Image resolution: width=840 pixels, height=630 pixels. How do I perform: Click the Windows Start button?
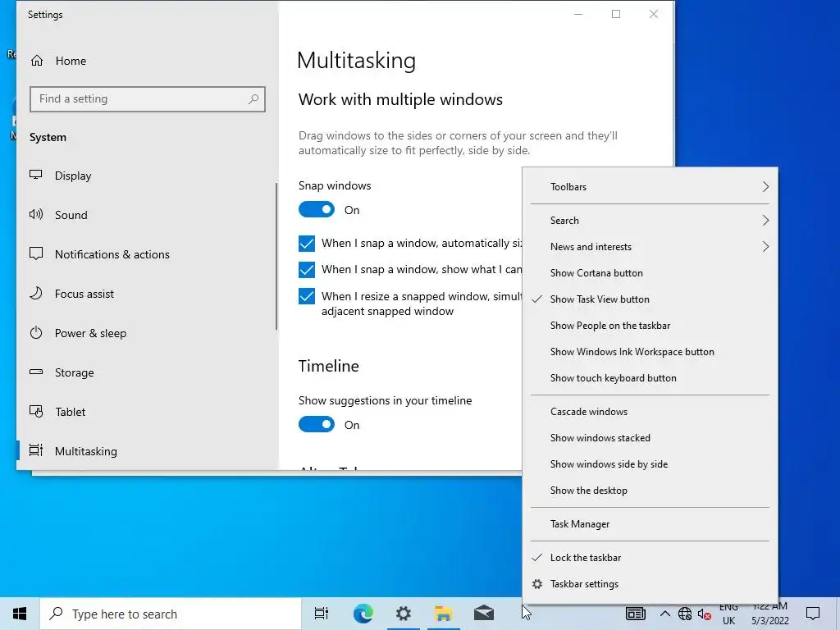(x=20, y=614)
